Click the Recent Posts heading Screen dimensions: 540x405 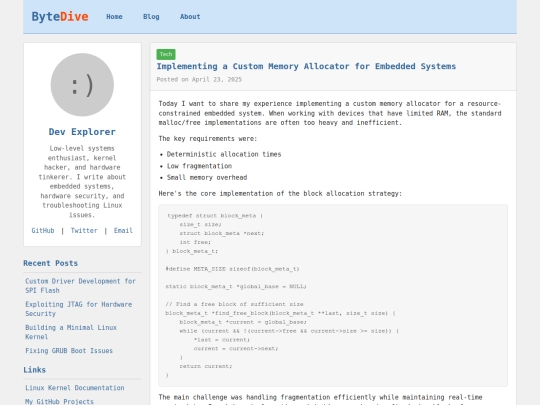coord(51,263)
